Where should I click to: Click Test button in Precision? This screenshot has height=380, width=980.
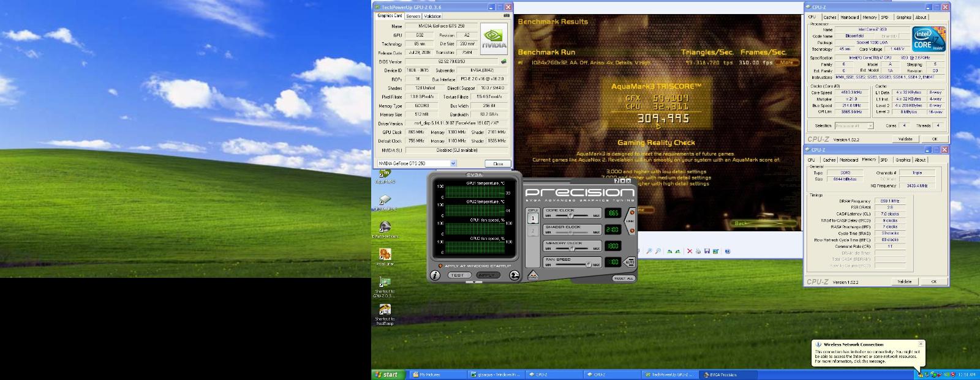460,275
